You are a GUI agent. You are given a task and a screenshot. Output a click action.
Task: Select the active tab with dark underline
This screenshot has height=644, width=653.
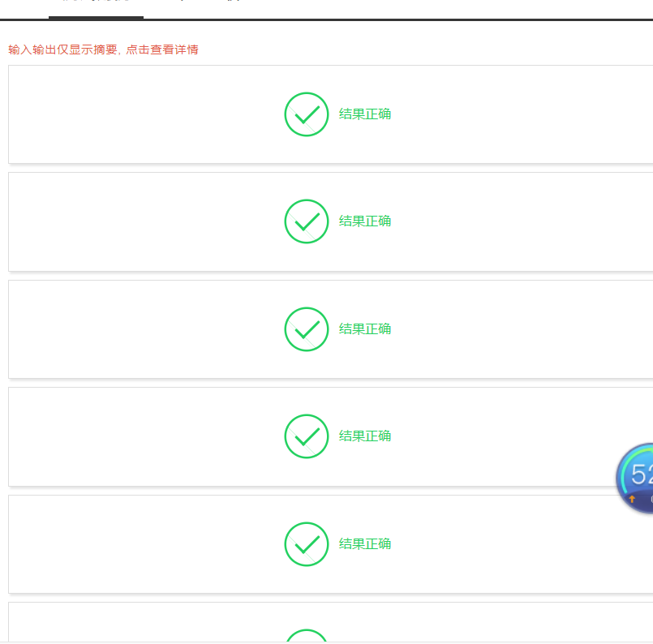96,8
